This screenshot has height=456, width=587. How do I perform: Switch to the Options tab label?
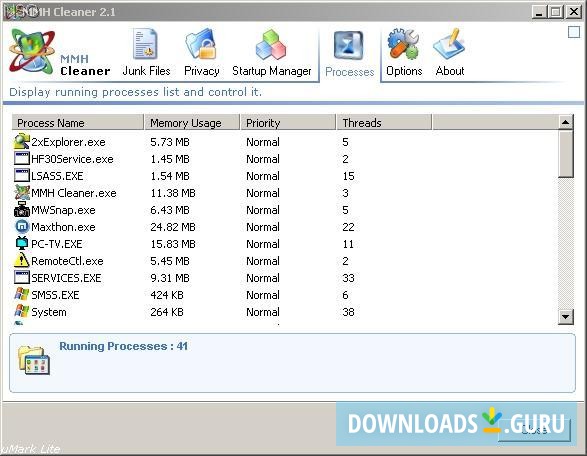(x=404, y=71)
